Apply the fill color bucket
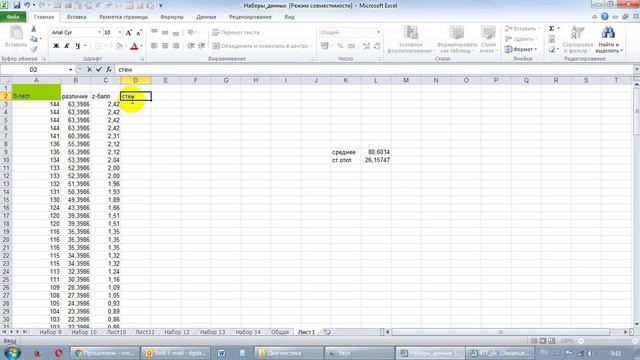 pos(119,46)
